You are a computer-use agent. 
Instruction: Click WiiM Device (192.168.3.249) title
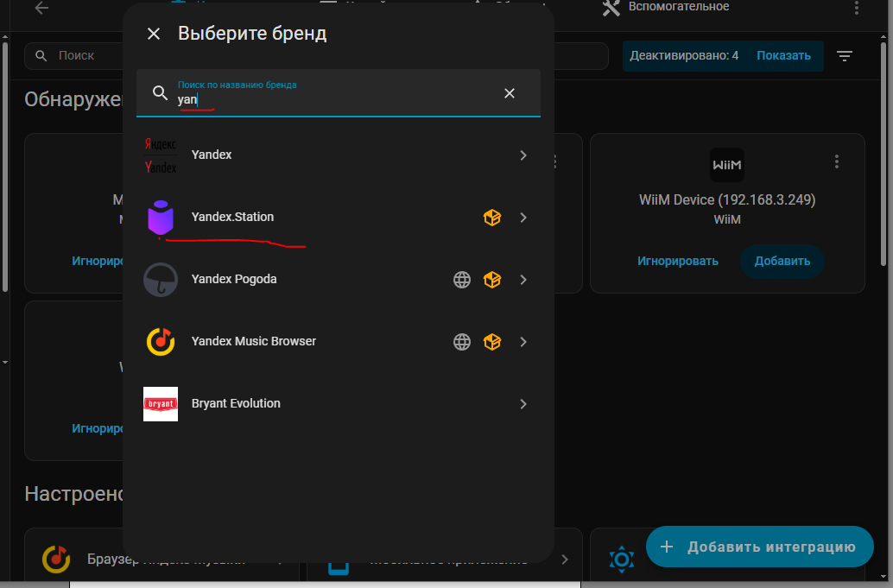pos(727,199)
